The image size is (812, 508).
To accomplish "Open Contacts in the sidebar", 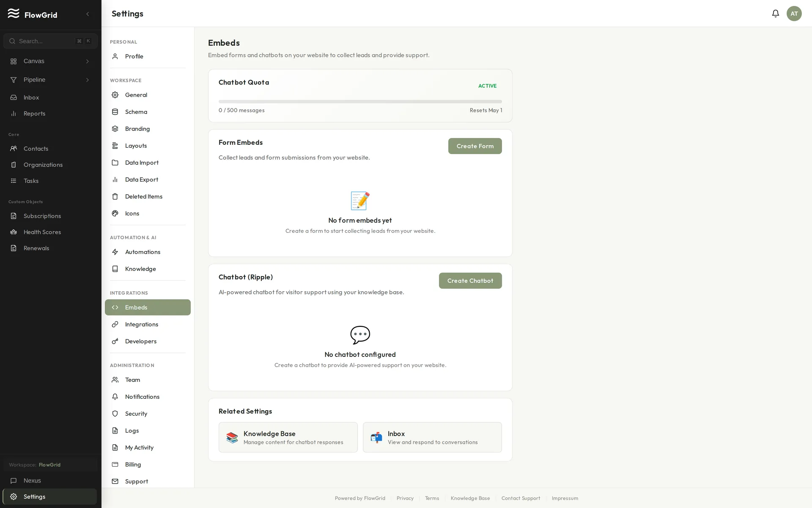I will (x=50, y=149).
